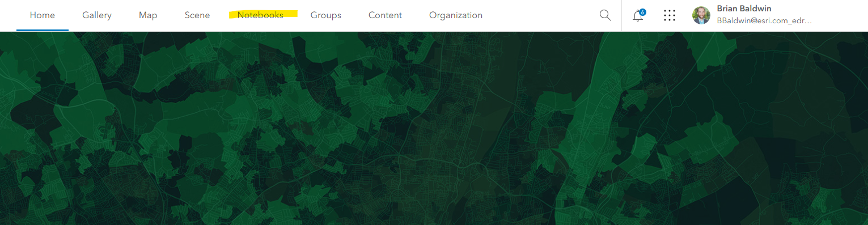This screenshot has height=225, width=868.
Task: Go to the Organization tab
Action: 456,15
